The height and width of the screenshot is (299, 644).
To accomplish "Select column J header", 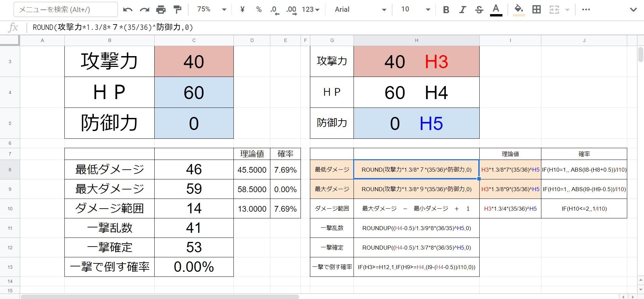I will tap(584, 40).
